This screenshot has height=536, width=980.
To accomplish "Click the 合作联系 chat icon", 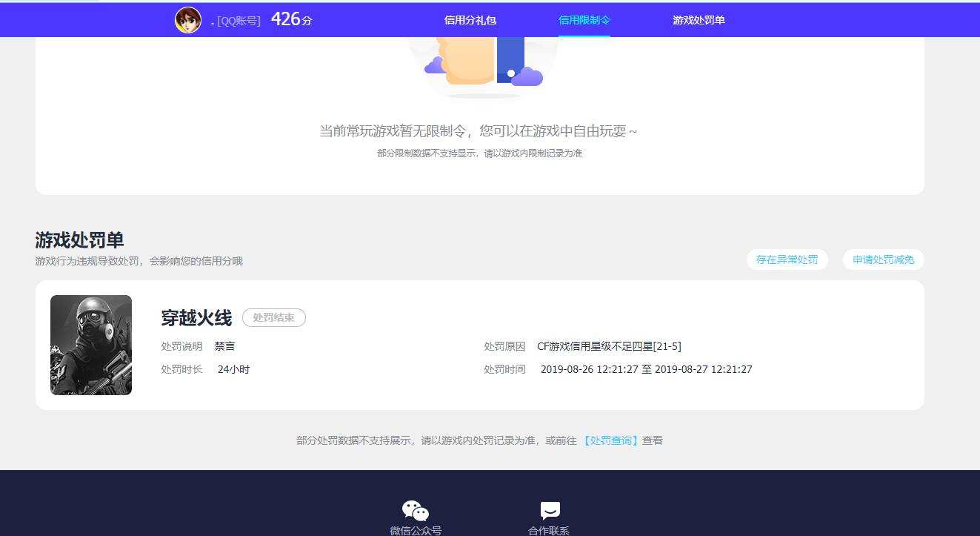I will pos(550,511).
